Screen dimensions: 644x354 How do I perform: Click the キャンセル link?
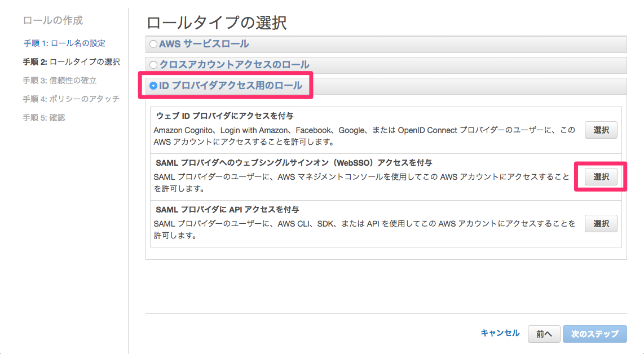click(500, 333)
